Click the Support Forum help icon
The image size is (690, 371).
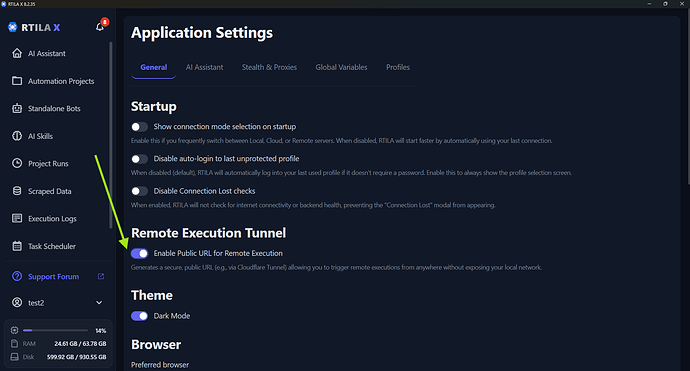(17, 276)
